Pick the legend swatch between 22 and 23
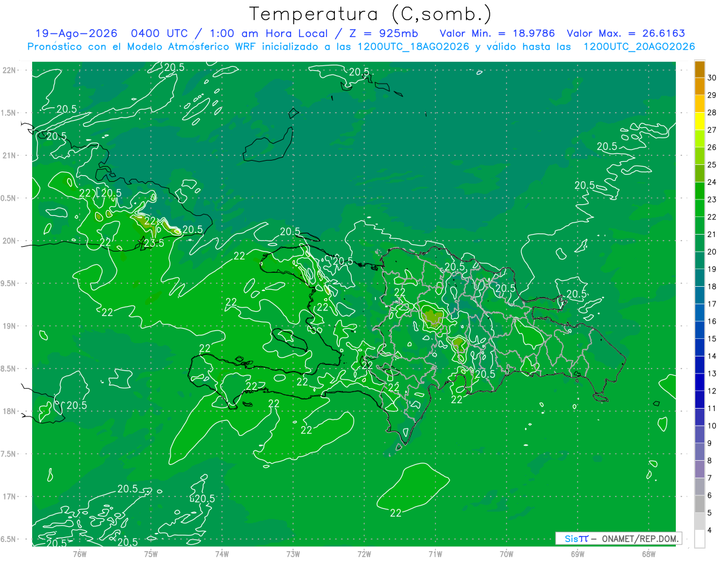 pyautogui.click(x=699, y=208)
